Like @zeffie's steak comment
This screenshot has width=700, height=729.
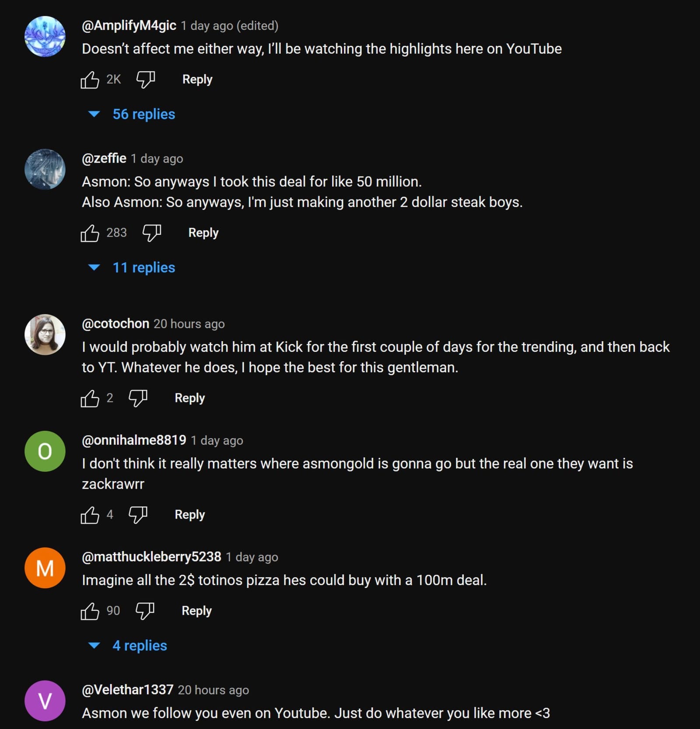click(90, 233)
